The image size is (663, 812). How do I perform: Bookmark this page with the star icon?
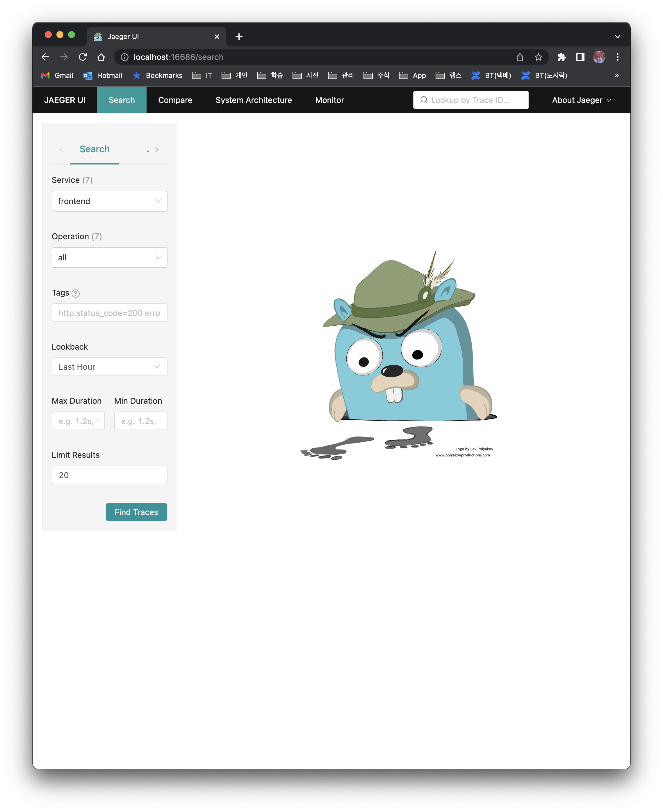[538, 57]
